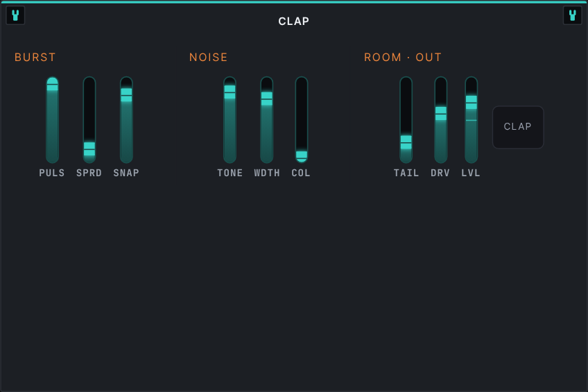Click the WDTH slider handle
The image size is (588, 392).
click(x=267, y=99)
